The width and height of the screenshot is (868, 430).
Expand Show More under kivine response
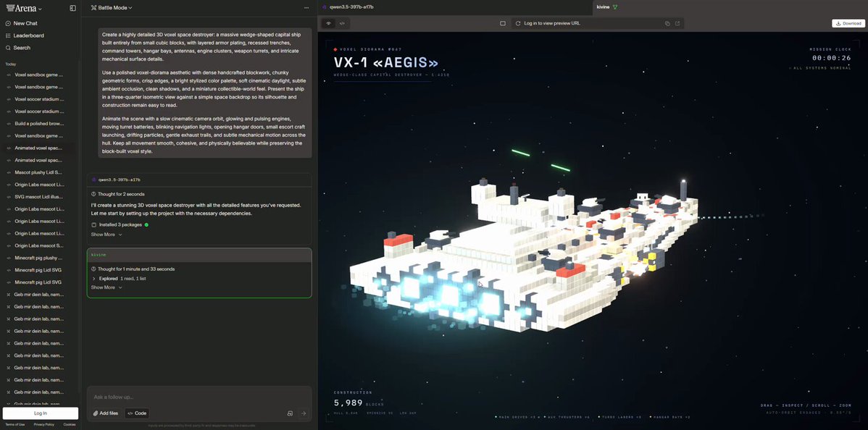tap(107, 288)
